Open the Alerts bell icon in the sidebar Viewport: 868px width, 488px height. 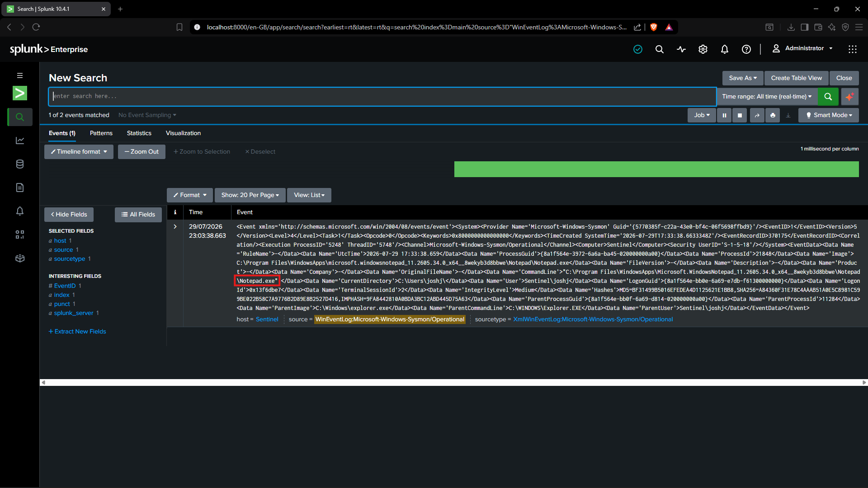20,211
